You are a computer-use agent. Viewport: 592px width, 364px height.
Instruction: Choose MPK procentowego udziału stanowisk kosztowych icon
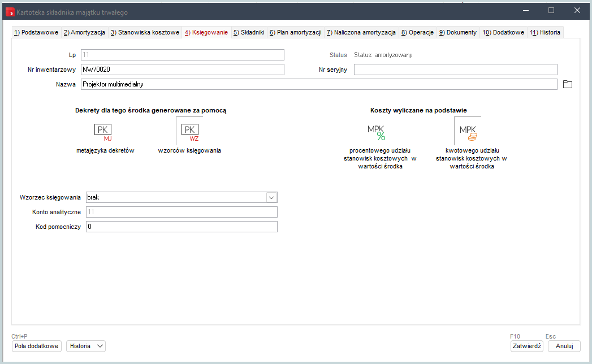coord(377,132)
